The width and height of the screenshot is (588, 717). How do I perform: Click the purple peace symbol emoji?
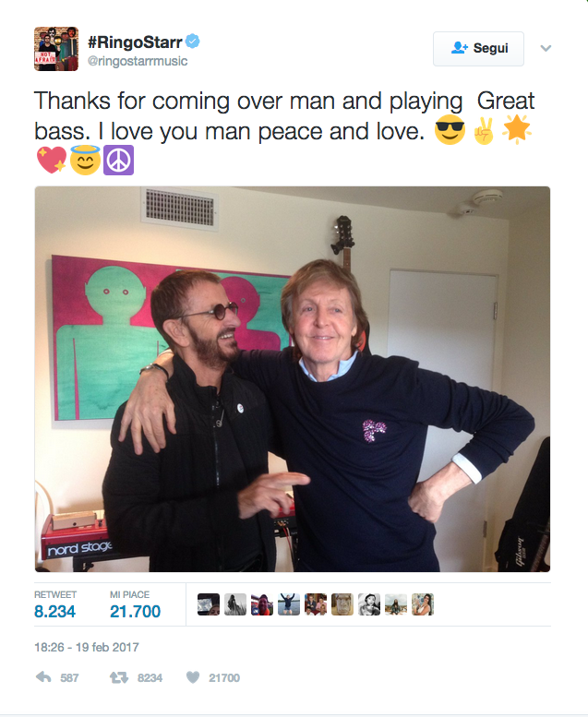(118, 161)
